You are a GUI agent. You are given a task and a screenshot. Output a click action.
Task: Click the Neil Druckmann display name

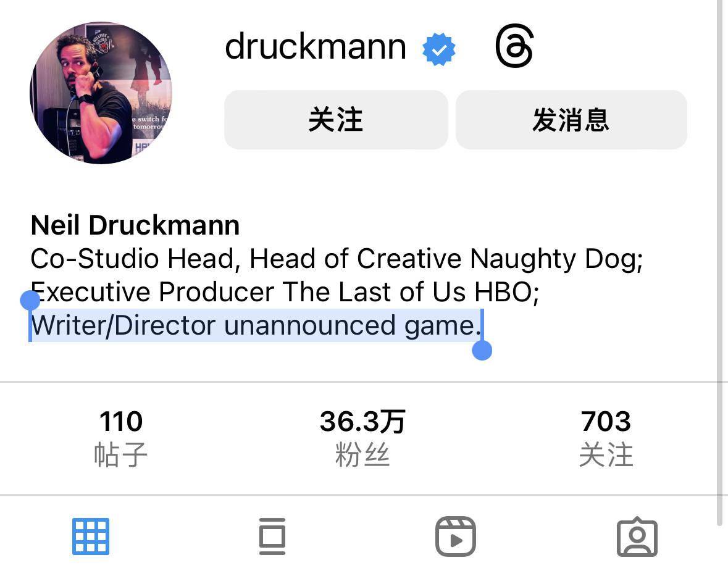coord(135,225)
